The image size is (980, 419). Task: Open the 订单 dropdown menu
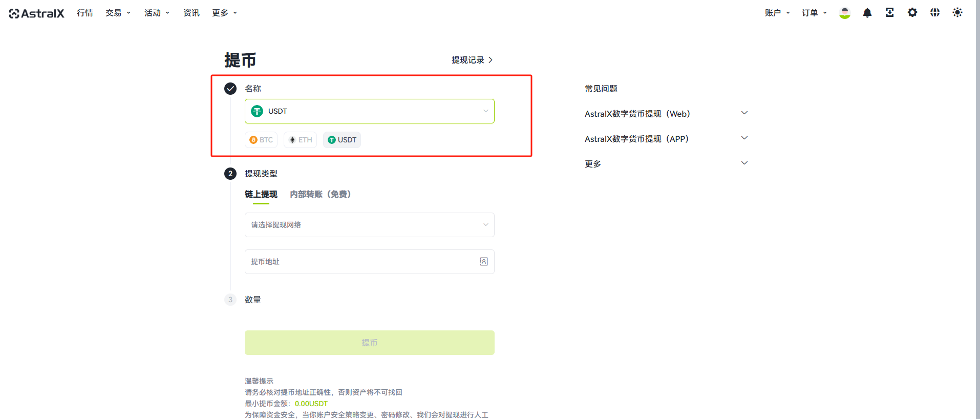click(815, 13)
